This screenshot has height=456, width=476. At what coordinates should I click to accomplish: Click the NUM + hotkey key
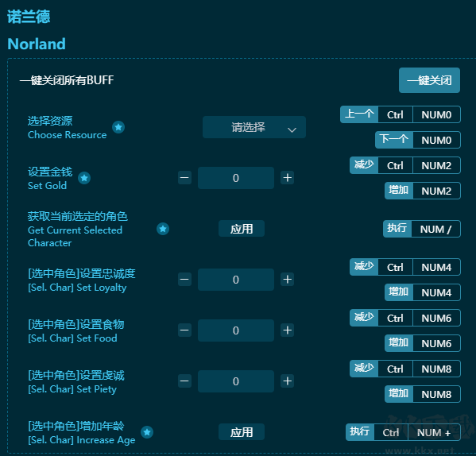click(434, 432)
